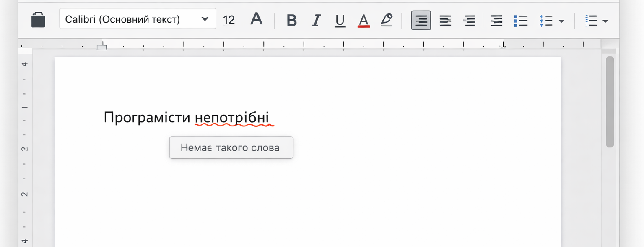
Task: Toggle bold formatting on selected text
Action: tap(291, 20)
